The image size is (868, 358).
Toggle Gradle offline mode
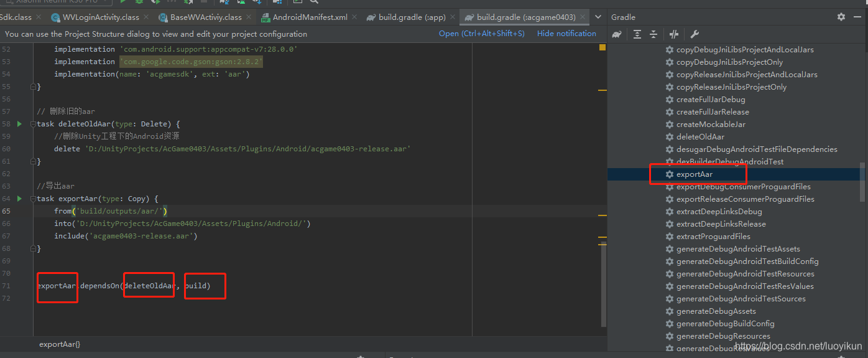[675, 34]
